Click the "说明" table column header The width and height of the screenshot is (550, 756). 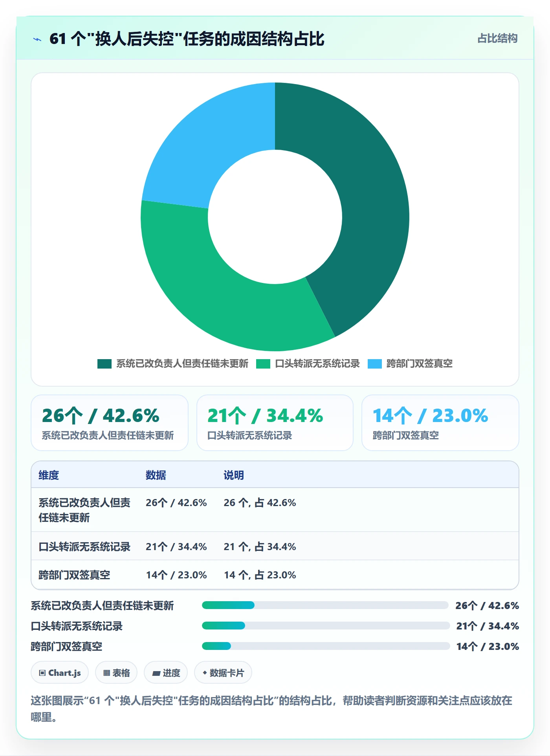tap(234, 475)
